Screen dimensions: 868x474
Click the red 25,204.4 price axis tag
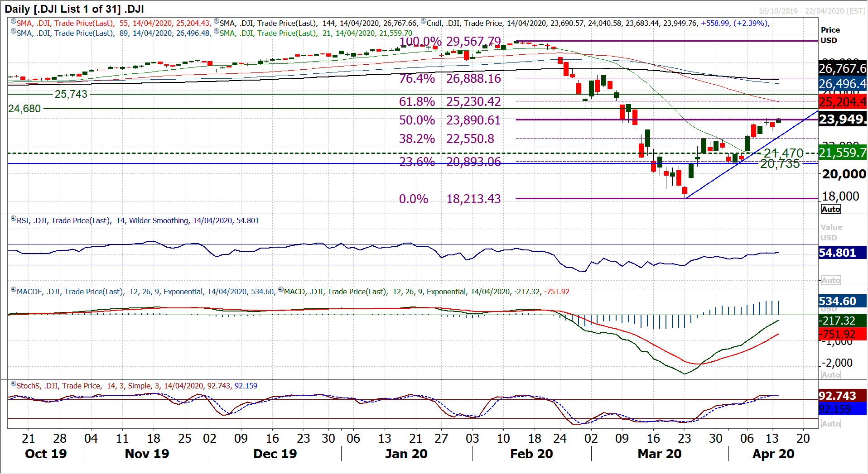pos(843,102)
